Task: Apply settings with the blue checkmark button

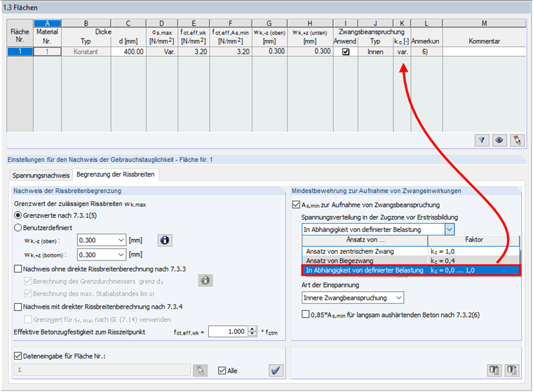Action: coord(276,370)
